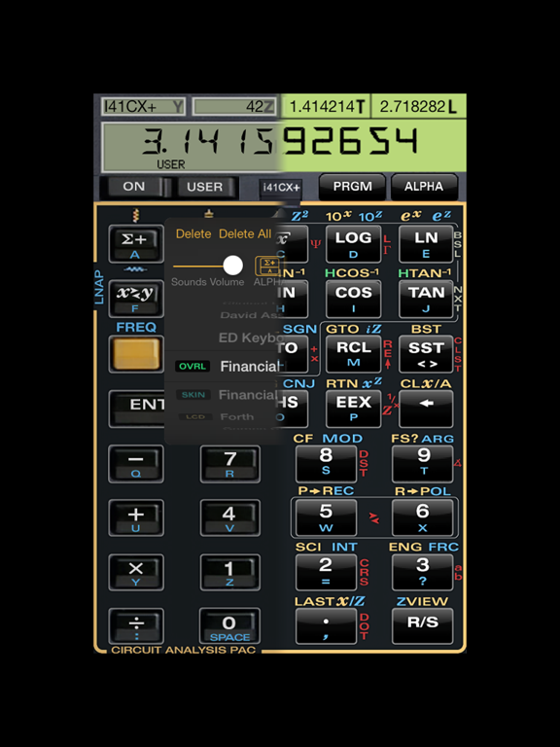Click the T register value 1.414214
Screen dimensions: 560x747
[327, 107]
